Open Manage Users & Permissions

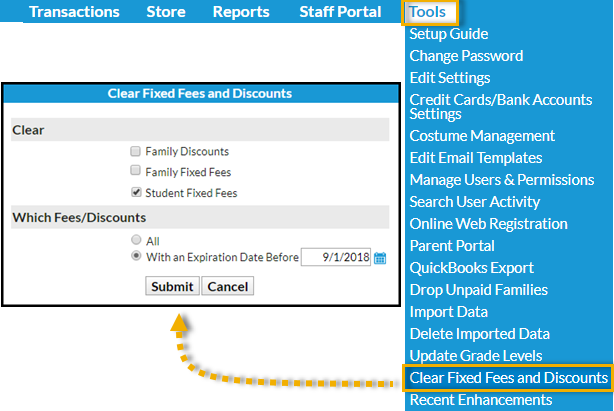(x=502, y=180)
